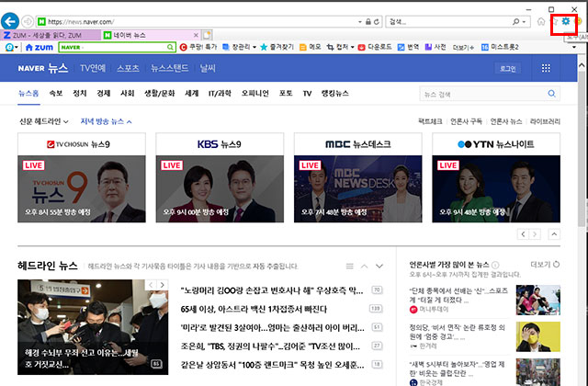Collapse headline news with the up chevron
The height and width of the screenshot is (386, 588).
point(364,266)
